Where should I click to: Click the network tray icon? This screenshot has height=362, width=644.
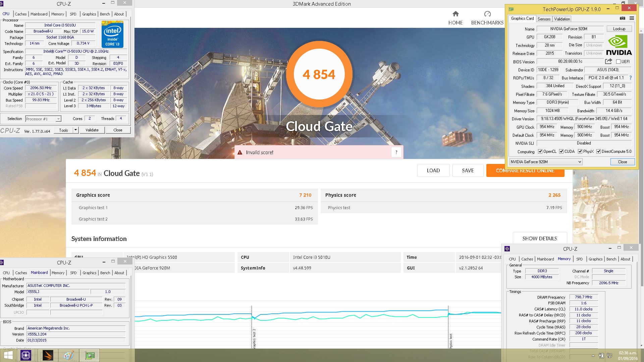click(609, 356)
